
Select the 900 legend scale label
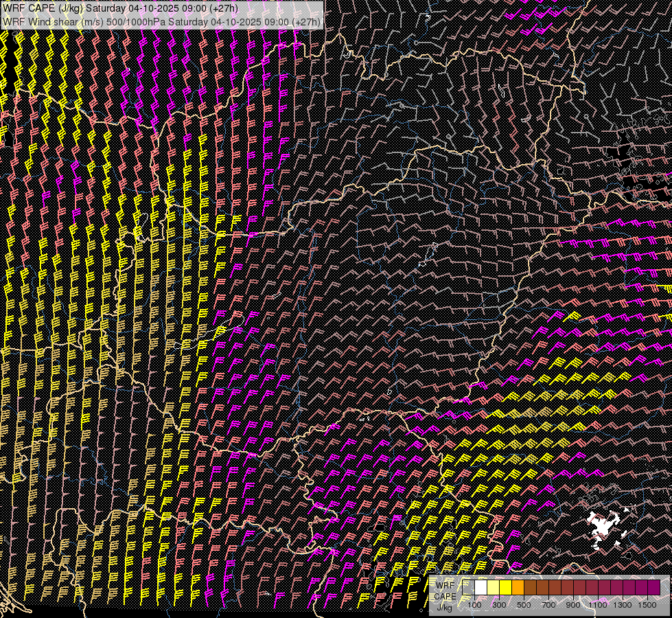pos(573,605)
